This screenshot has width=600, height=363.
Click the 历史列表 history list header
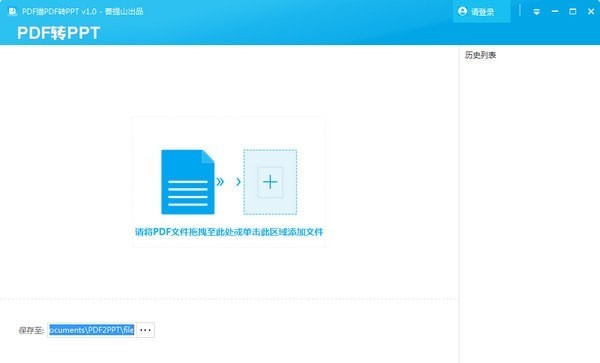tap(480, 55)
